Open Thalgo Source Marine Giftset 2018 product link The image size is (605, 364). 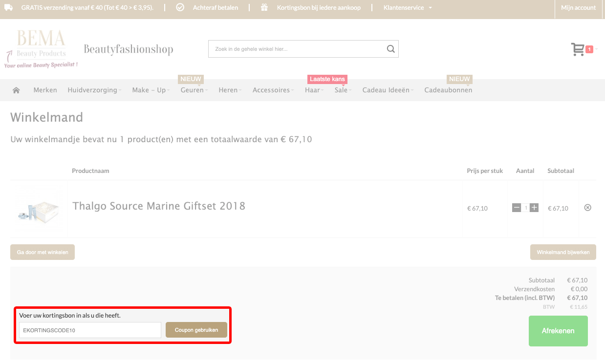click(x=159, y=206)
